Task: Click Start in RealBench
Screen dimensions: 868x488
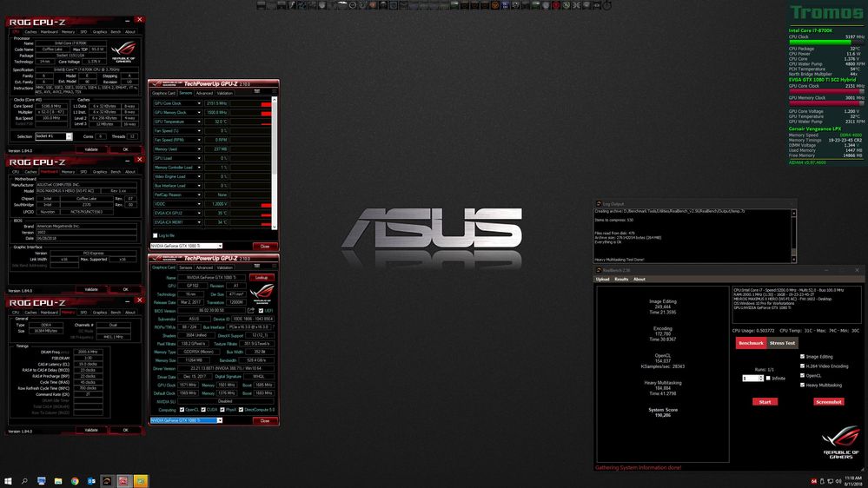Action: click(x=765, y=402)
